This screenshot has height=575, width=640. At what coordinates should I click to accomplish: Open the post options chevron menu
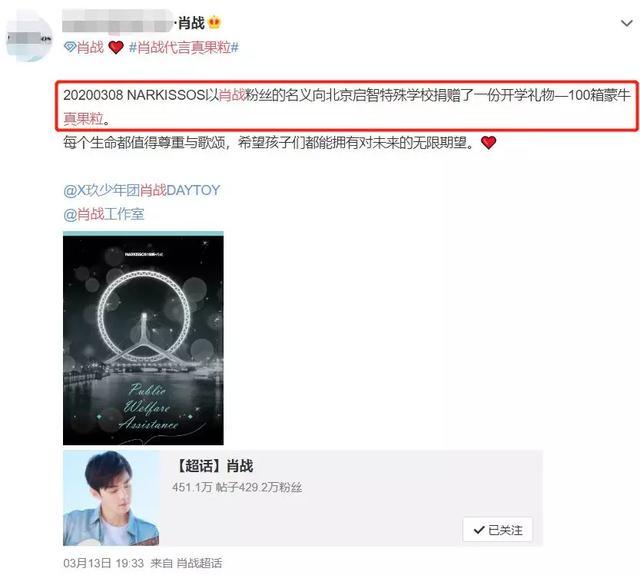click(x=627, y=23)
